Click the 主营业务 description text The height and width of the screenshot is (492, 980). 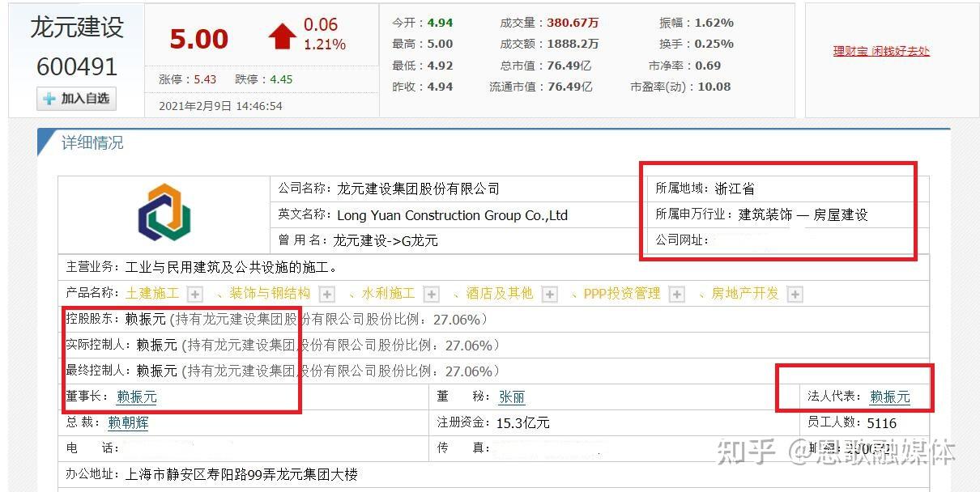click(x=231, y=267)
